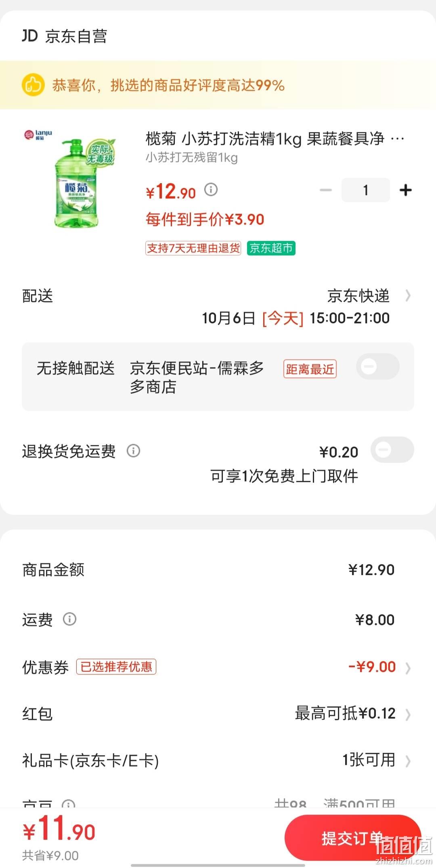Tap the 京东超市 green tag
This screenshot has height=868, width=436.
point(271,248)
